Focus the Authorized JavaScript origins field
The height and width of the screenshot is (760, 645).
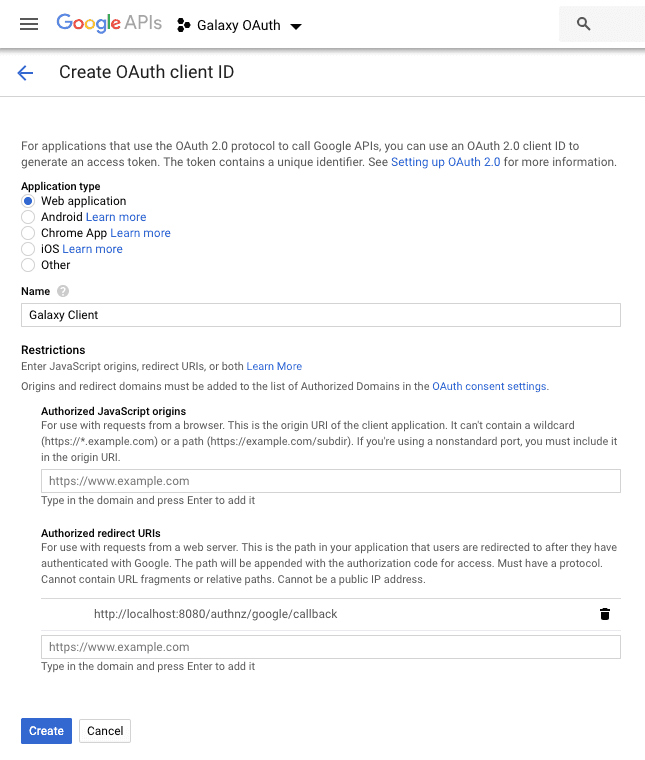click(x=330, y=481)
